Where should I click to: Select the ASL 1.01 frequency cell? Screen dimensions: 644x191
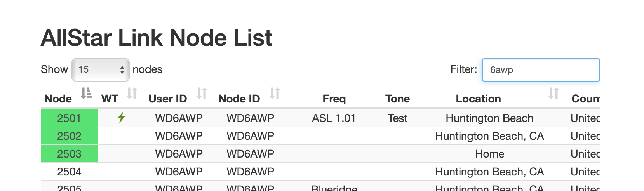point(334,118)
